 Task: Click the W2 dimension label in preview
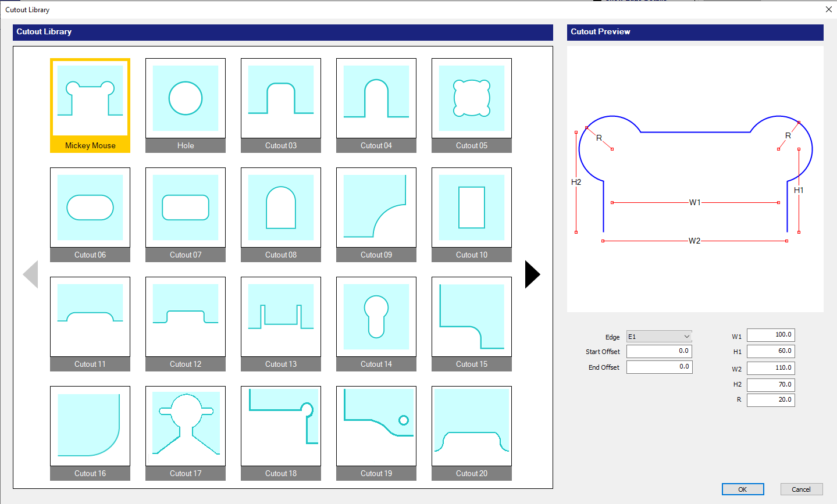694,241
